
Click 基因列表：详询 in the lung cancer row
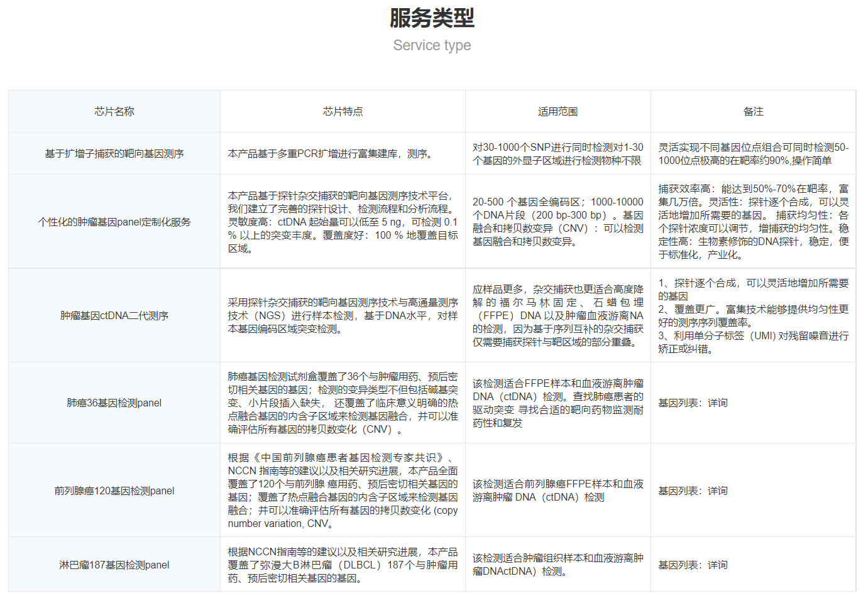point(693,403)
